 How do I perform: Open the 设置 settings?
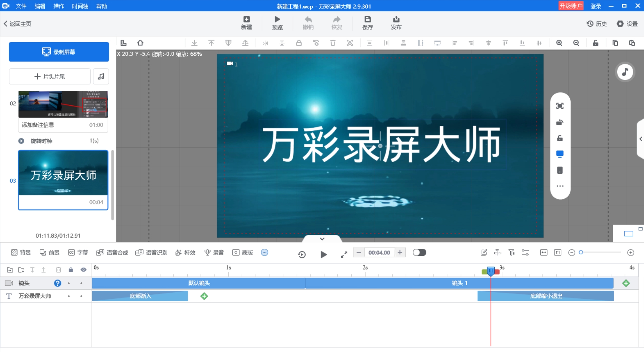pos(627,24)
